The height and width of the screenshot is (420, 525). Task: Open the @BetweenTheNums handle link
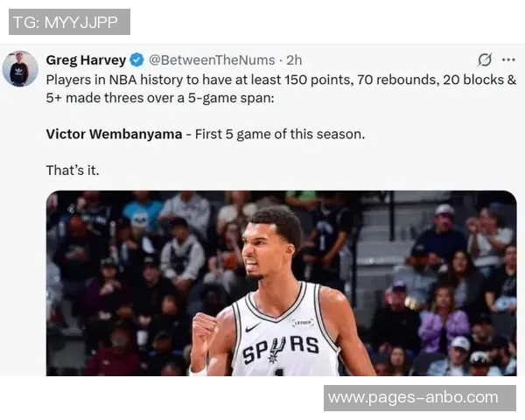pos(212,60)
